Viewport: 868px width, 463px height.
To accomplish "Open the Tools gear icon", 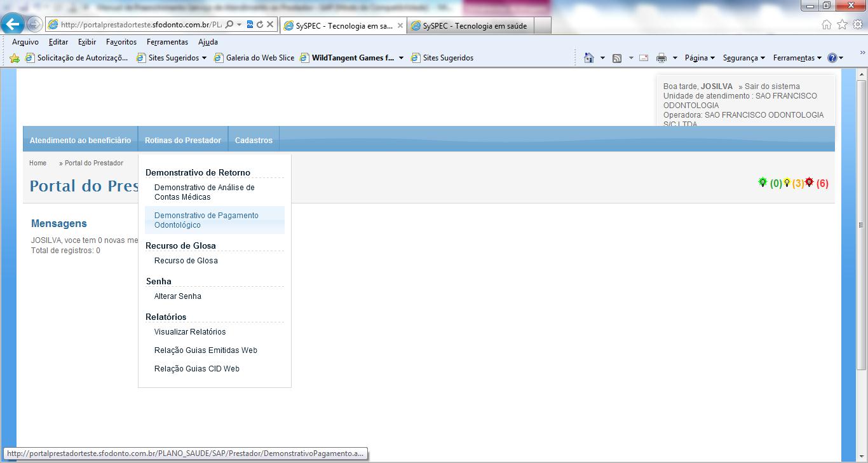I will pos(858,25).
